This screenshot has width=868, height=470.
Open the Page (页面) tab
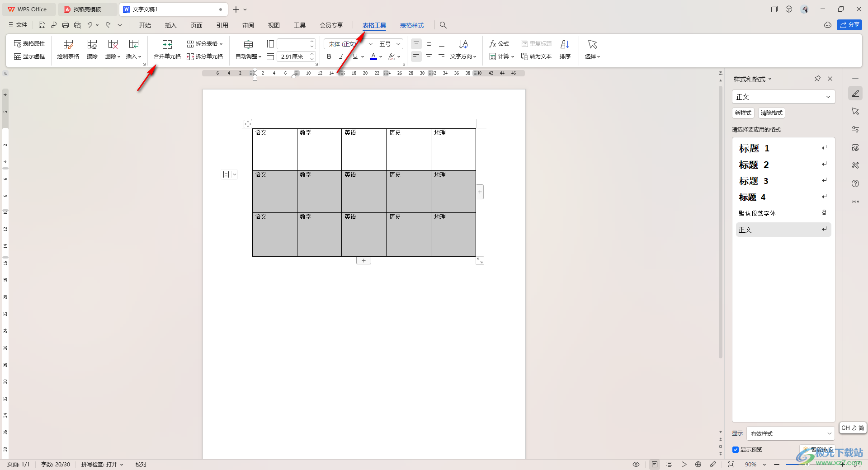click(x=197, y=25)
